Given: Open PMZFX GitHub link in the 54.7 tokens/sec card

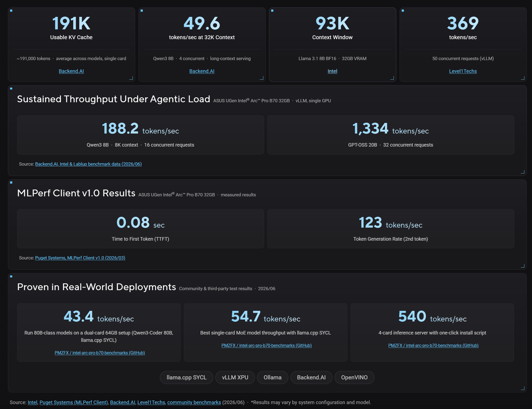Looking at the screenshot, I should (x=267, y=345).
